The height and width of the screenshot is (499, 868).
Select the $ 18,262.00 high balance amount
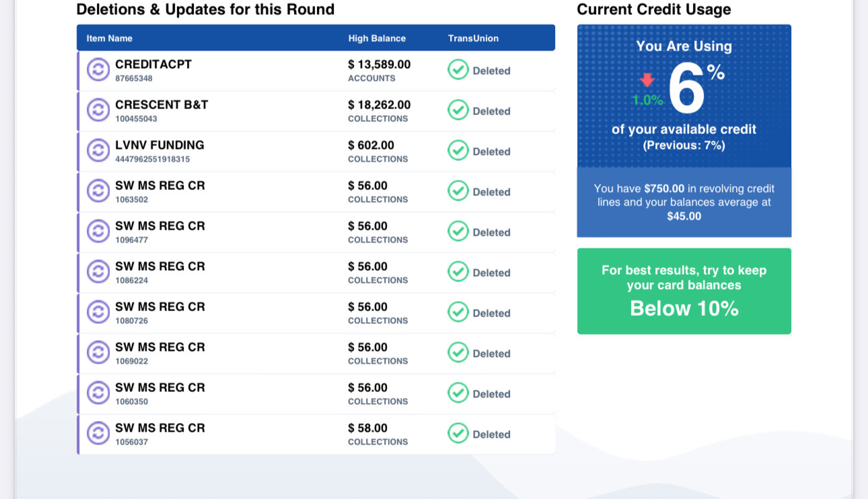point(379,105)
